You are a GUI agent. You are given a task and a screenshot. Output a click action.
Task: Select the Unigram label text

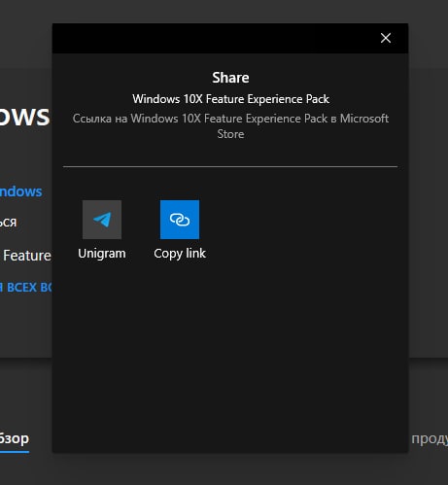tap(102, 254)
